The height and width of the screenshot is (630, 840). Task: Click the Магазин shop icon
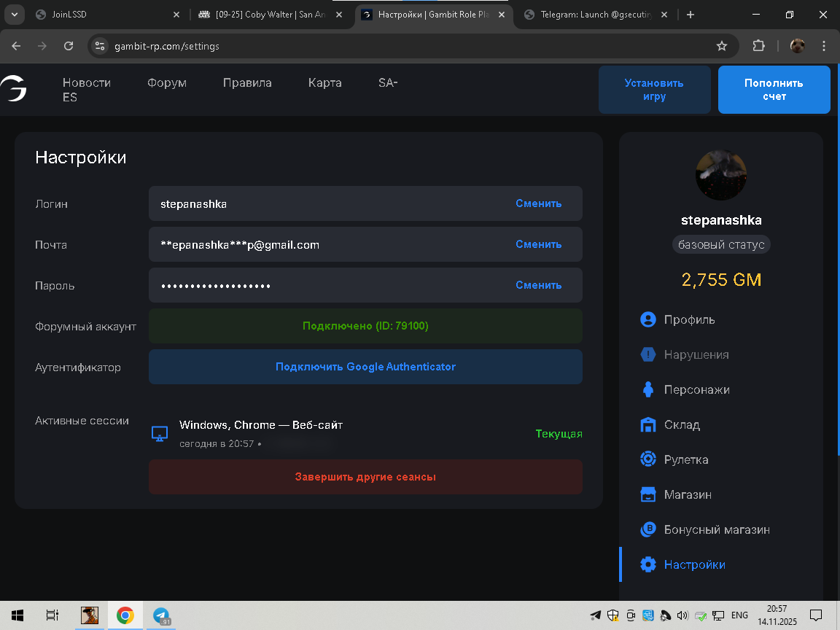[x=647, y=494]
